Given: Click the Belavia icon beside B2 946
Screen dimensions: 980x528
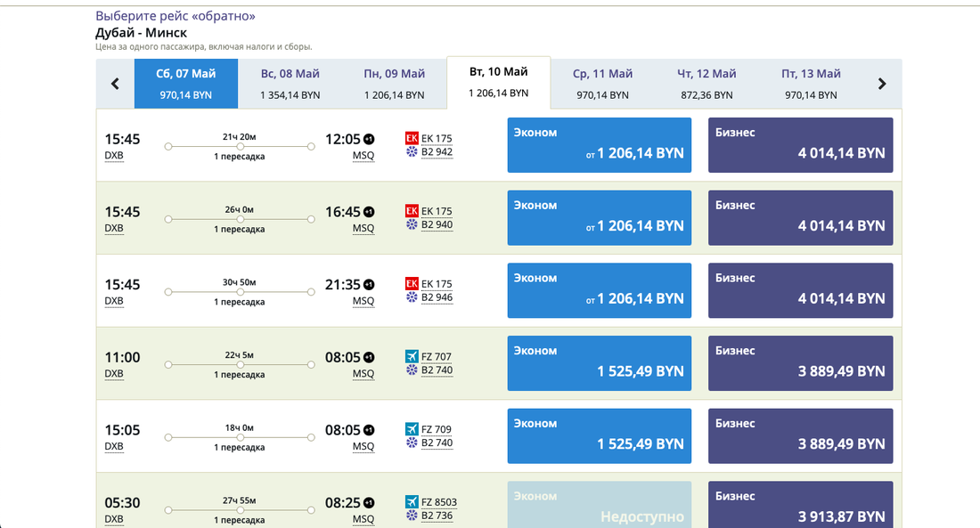Looking at the screenshot, I should [x=412, y=298].
